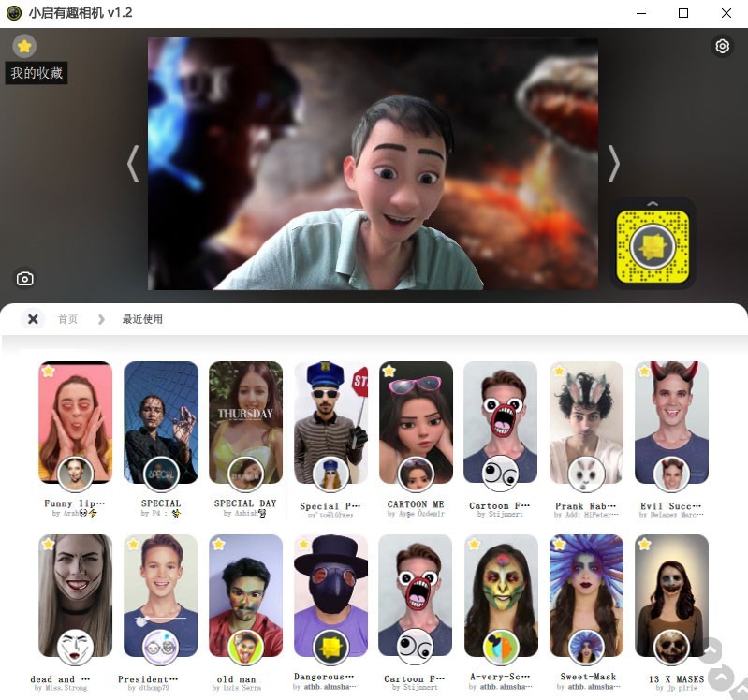The width and height of the screenshot is (748, 700).
Task: Click the yellow Snapcode lens badge
Action: [653, 247]
